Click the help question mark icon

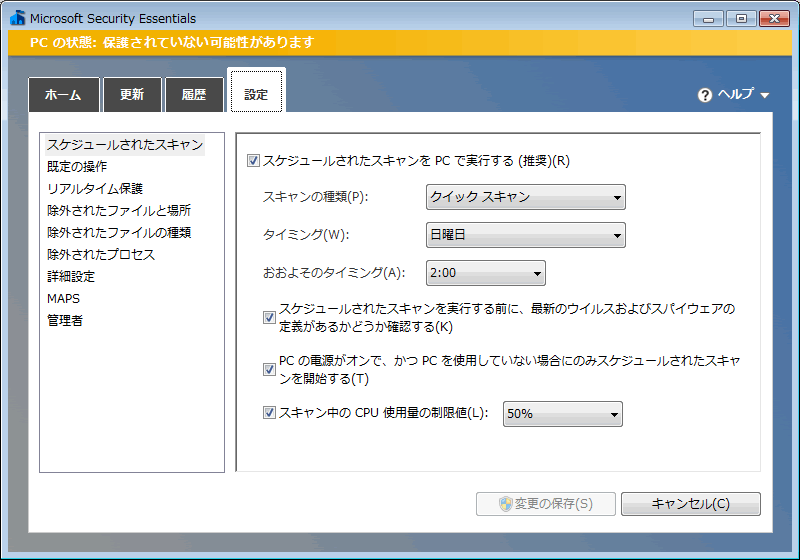(x=705, y=95)
